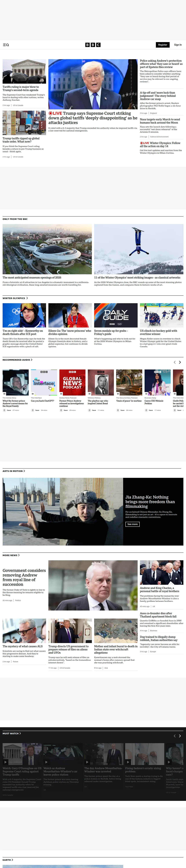
Task: Open the Supreme Court building thumbnail
Action: [x=24, y=71]
